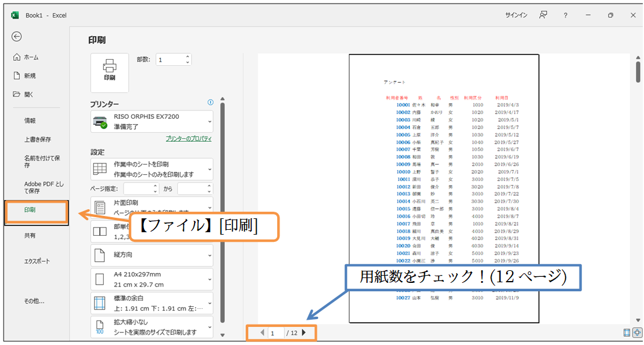
Task: Click the から end page field
Action: point(192,189)
